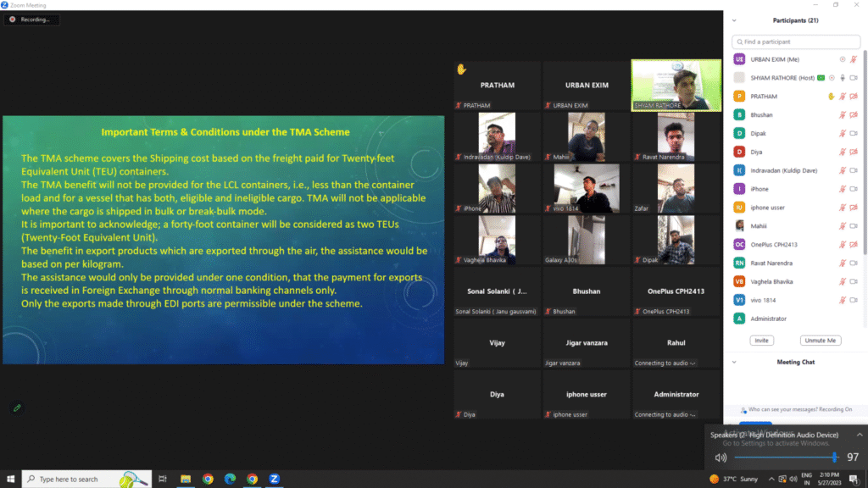
Task: Collapse the Meeting Chat panel chevron
Action: [736, 362]
